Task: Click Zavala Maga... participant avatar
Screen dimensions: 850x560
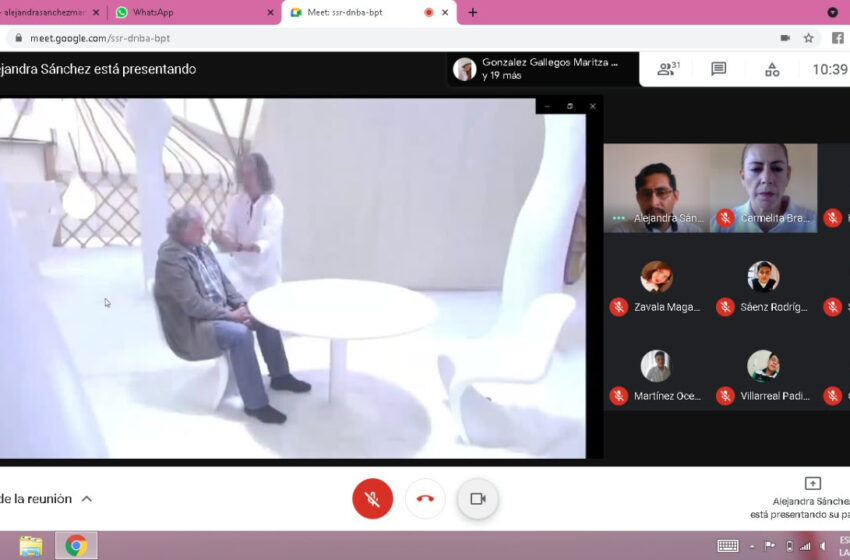Action: tap(656, 276)
